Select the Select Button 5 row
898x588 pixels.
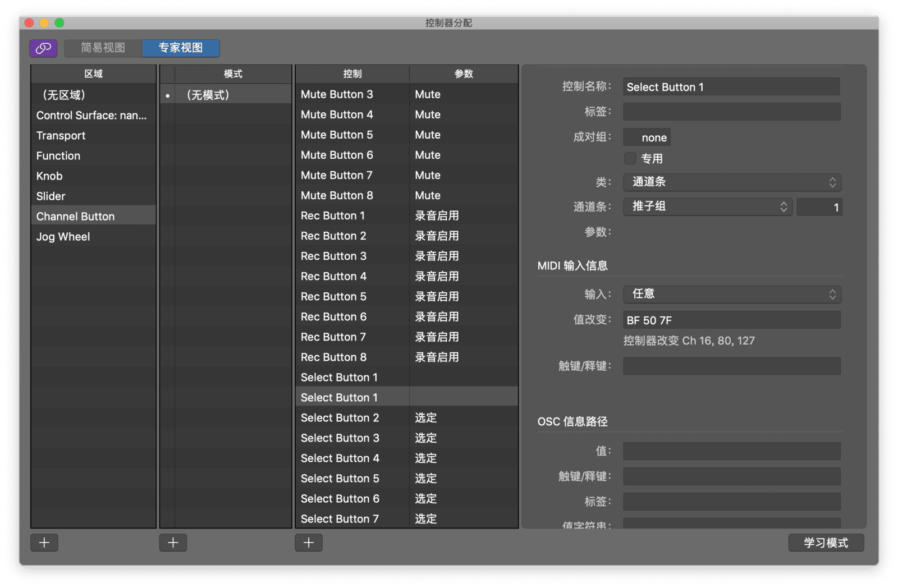[x=407, y=478]
